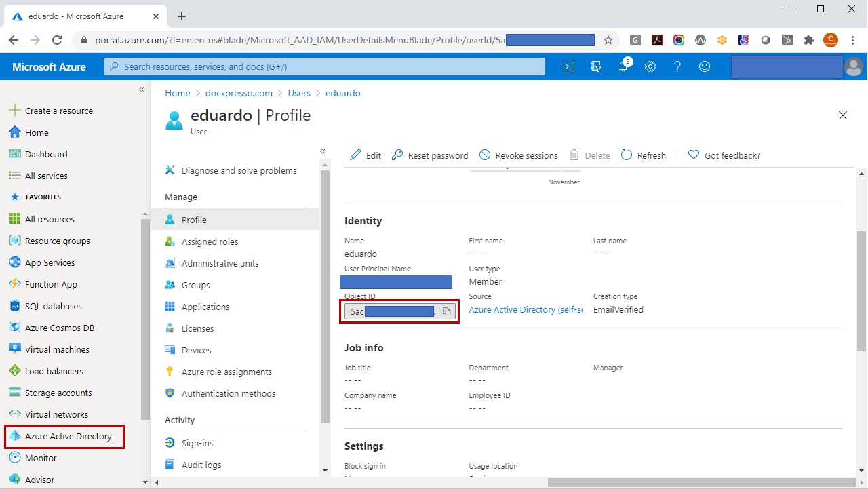
Task: Copy the Object ID to clipboard
Action: click(447, 311)
